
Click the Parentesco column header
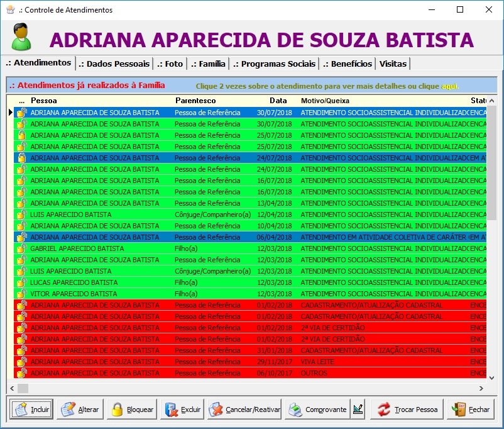[x=195, y=100]
